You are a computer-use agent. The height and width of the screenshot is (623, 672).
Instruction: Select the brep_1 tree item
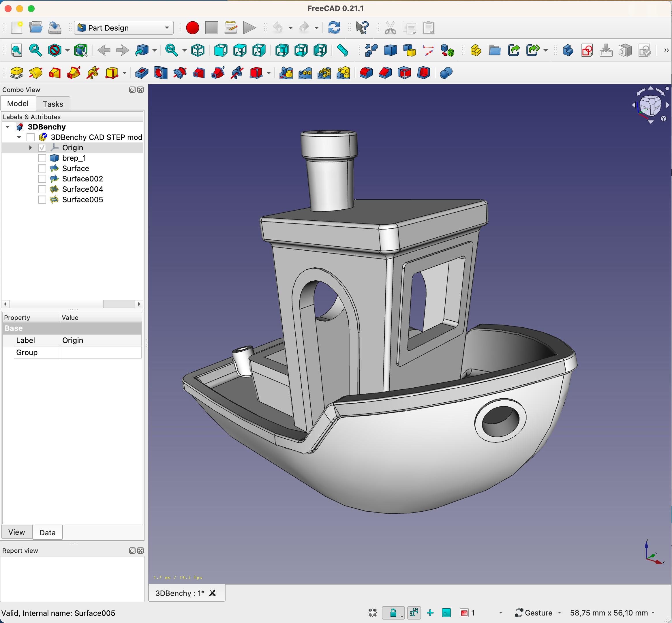[x=74, y=158]
